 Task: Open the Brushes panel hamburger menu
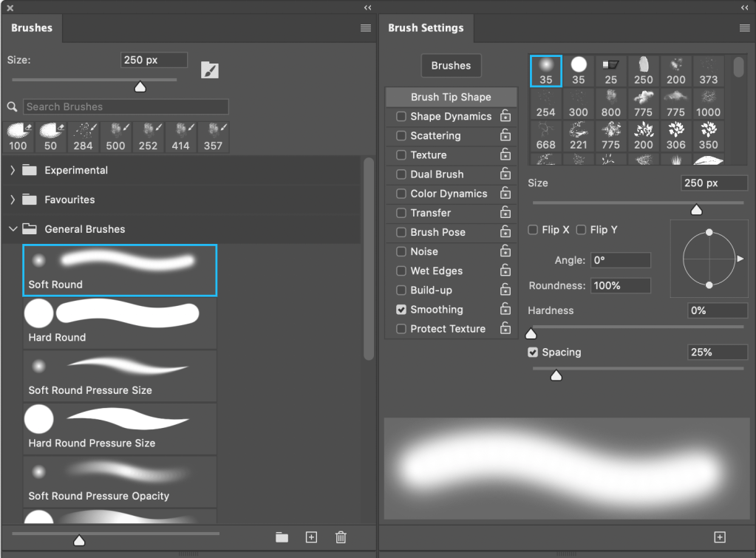366,28
